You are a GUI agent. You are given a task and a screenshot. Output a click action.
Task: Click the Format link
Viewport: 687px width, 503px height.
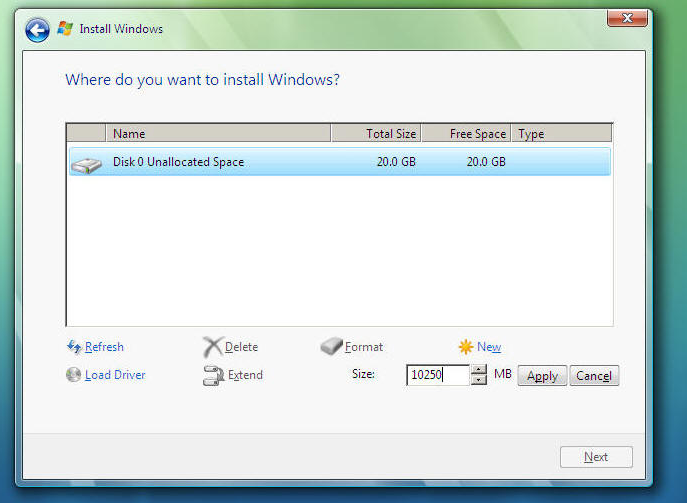[x=364, y=347]
